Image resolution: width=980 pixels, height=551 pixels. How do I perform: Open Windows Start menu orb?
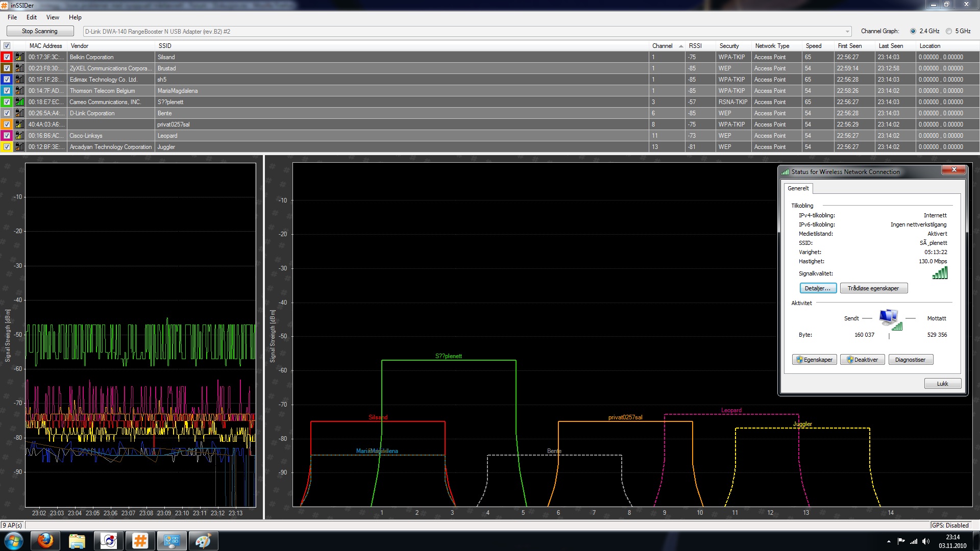14,541
